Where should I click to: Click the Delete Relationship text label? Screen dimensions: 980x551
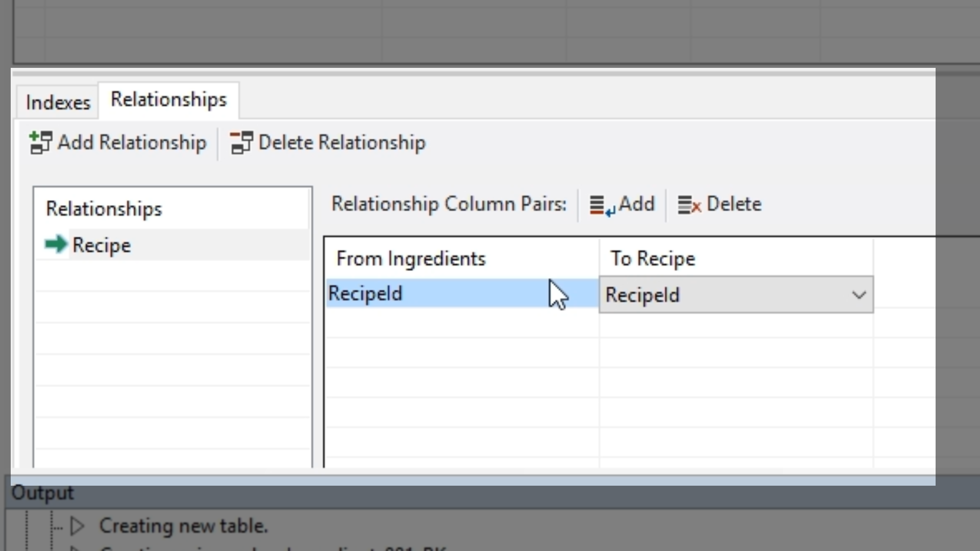(341, 142)
